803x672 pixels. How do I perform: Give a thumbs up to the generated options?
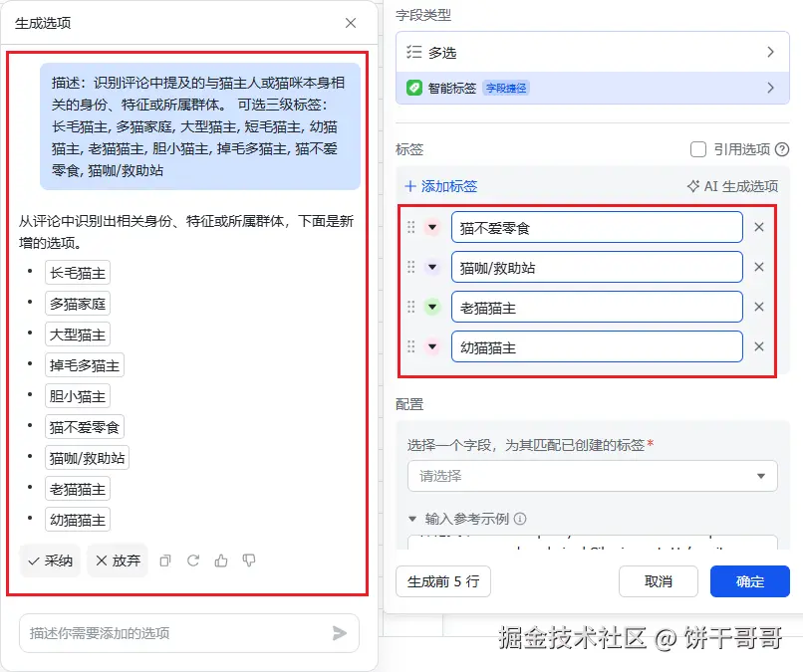(x=221, y=560)
